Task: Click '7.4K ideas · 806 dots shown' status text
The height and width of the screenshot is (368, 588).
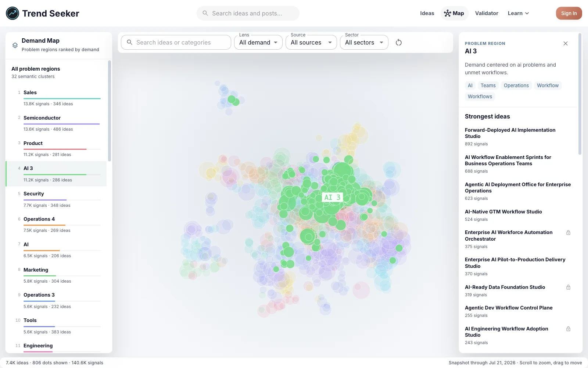Action: (37, 363)
